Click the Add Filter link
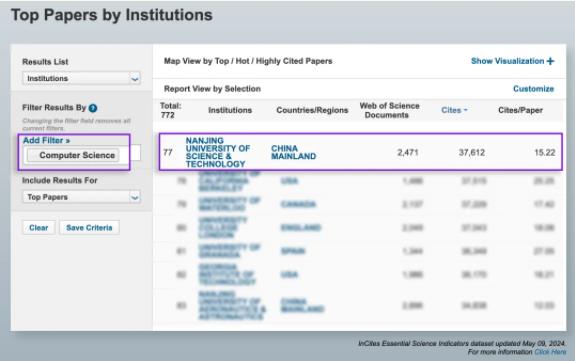 (x=46, y=141)
